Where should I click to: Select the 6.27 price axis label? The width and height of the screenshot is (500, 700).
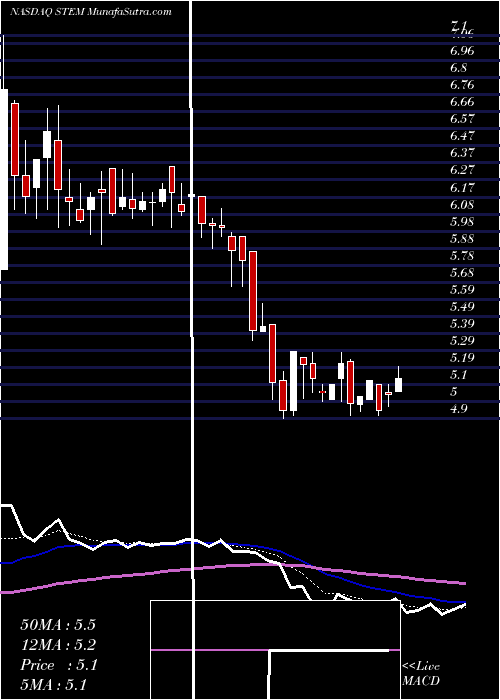point(462,170)
